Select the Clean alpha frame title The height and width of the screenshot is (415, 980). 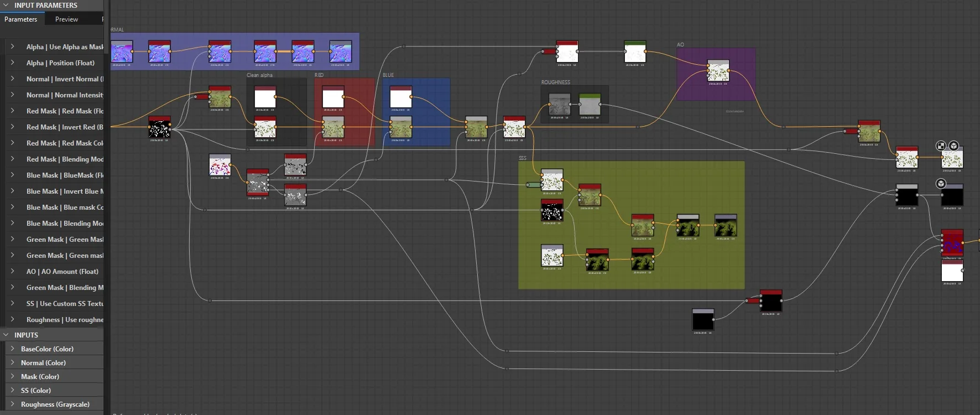point(259,75)
